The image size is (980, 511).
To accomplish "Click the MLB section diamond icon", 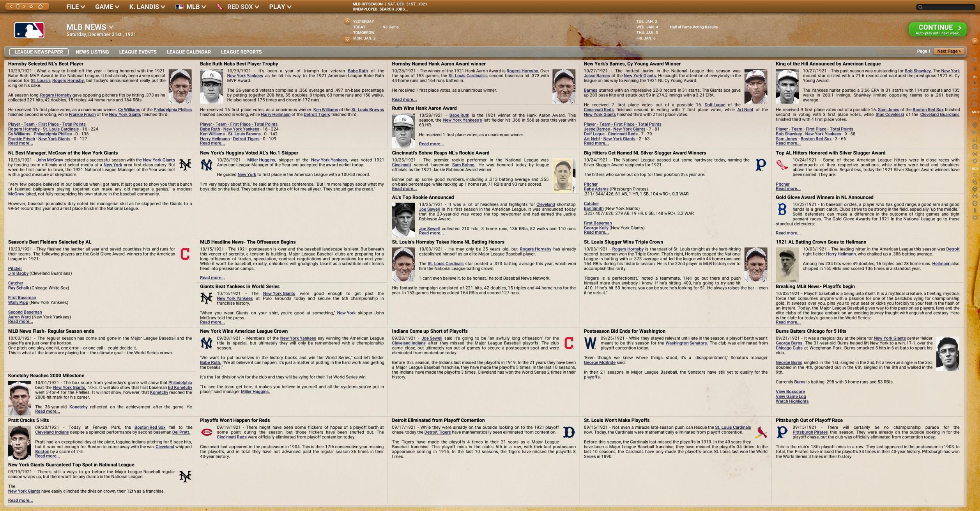I will pos(975,125).
